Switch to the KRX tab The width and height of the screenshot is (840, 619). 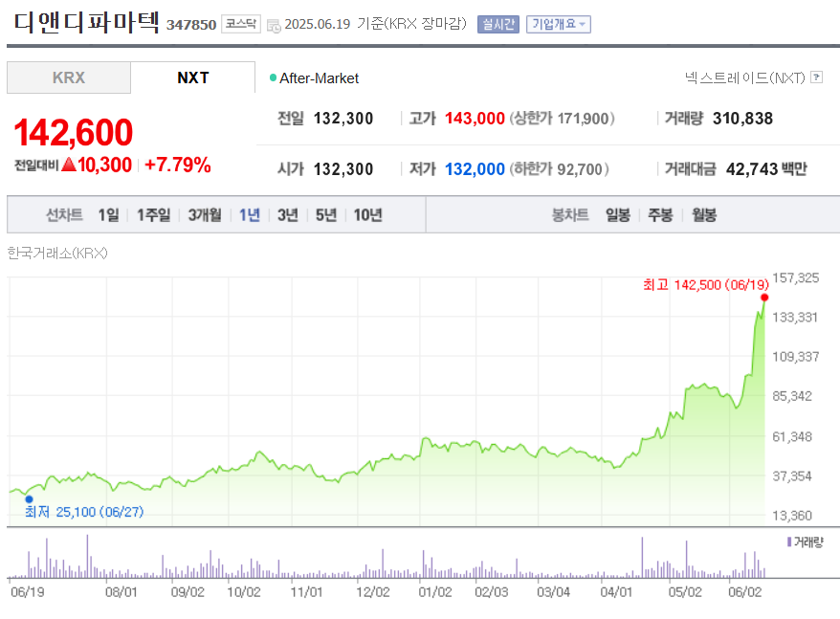click(x=69, y=77)
